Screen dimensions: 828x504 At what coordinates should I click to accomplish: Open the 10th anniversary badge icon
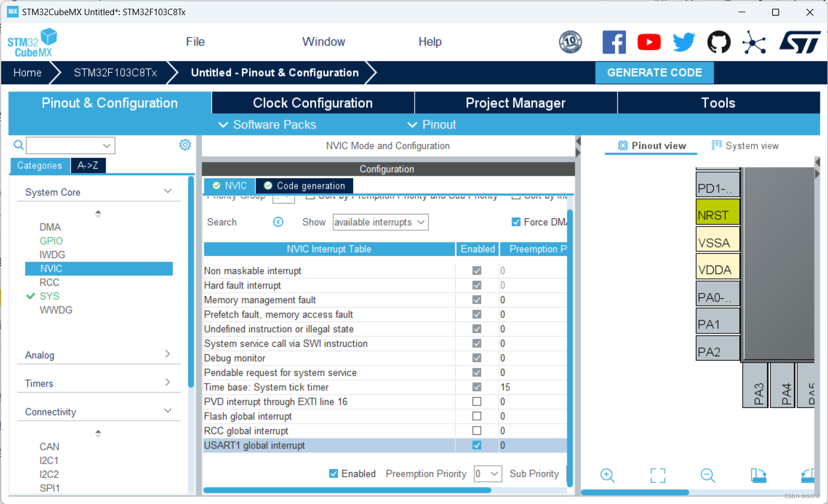(570, 42)
